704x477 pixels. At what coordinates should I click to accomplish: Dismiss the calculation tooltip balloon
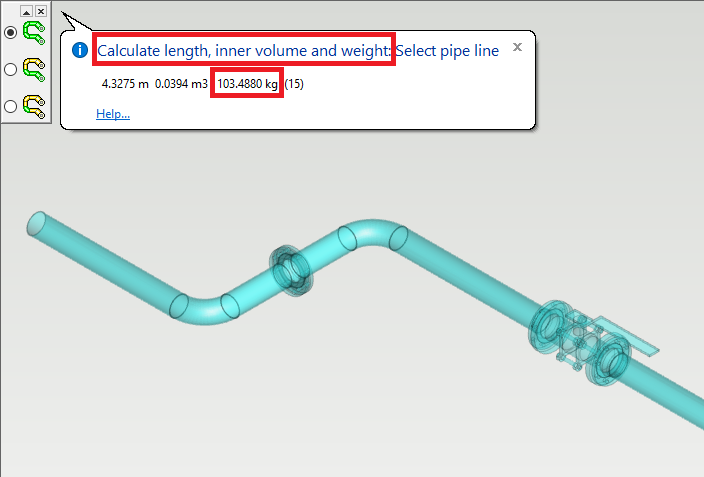click(517, 47)
